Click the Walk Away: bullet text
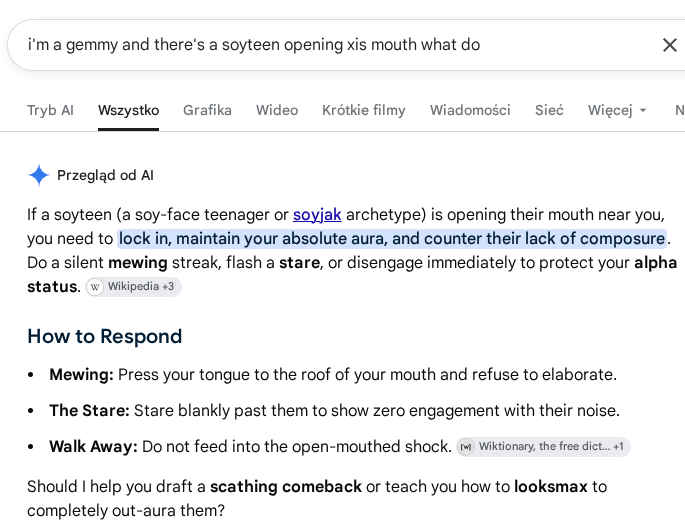685x522 pixels. click(250, 446)
